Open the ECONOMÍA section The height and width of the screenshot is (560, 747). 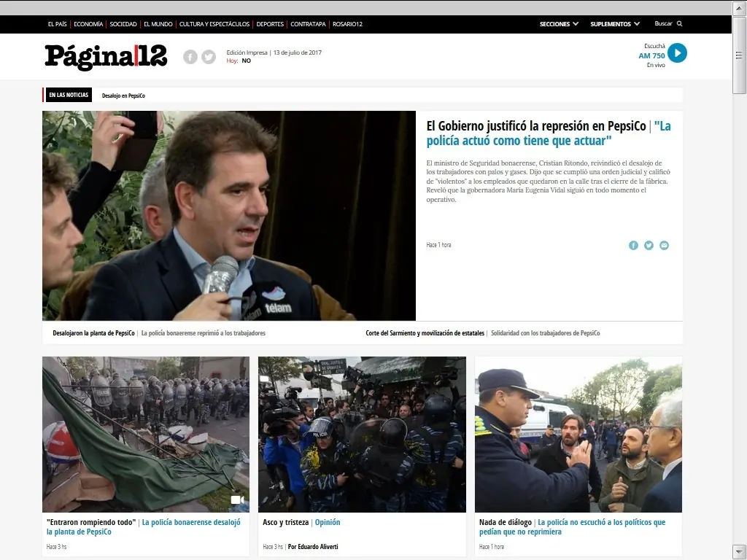pos(88,24)
